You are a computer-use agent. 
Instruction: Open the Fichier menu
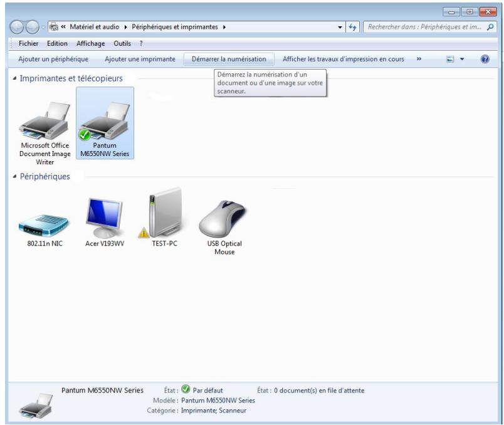coord(28,43)
